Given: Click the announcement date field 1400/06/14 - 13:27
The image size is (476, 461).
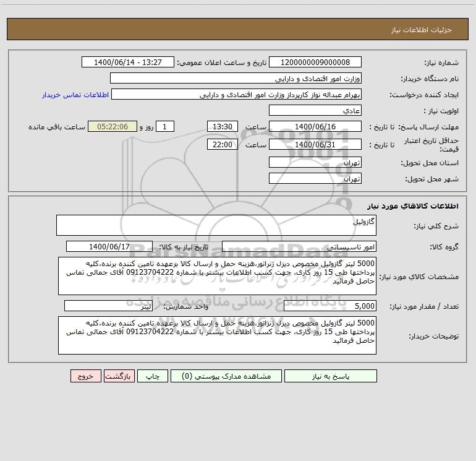Looking at the screenshot, I should pos(128,62).
